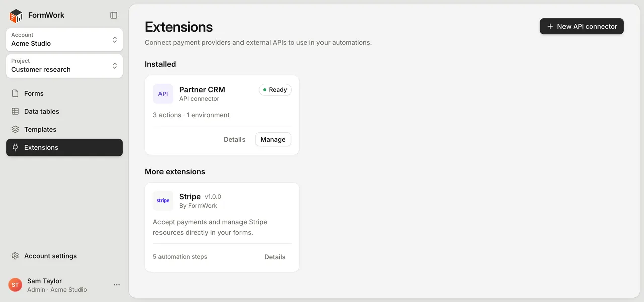The width and height of the screenshot is (644, 302).
Task: Click the Templates layers icon
Action: pyautogui.click(x=15, y=129)
